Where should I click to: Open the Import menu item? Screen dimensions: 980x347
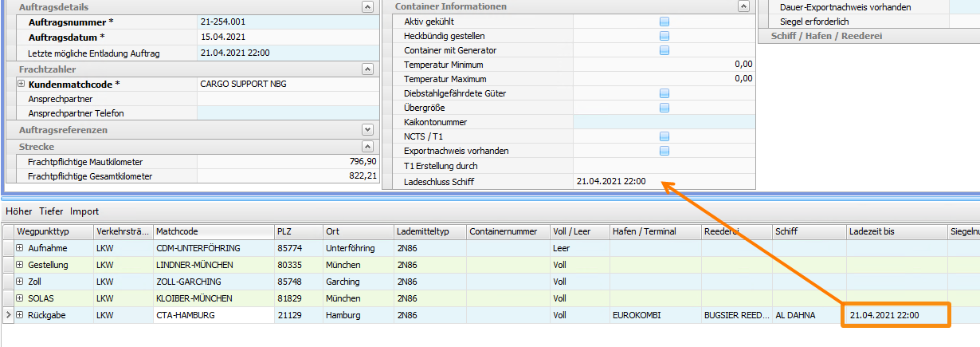pyautogui.click(x=84, y=211)
